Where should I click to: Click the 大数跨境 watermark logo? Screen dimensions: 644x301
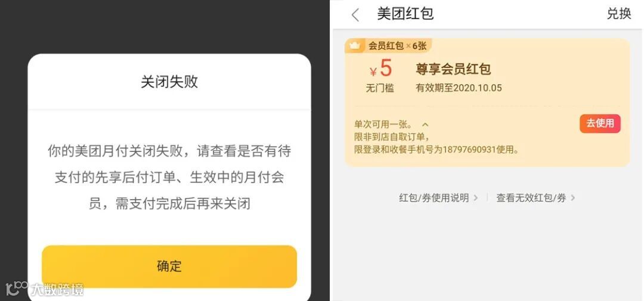coord(44,289)
